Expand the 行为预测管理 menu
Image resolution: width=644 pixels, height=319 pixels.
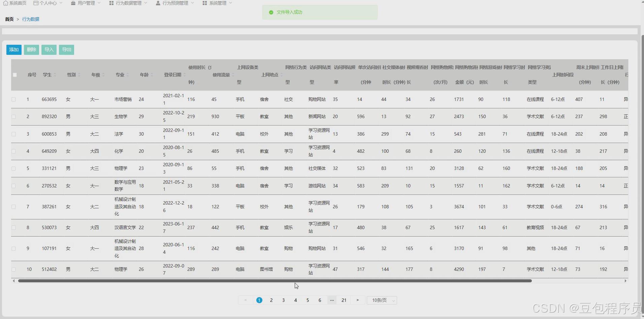coord(175,3)
